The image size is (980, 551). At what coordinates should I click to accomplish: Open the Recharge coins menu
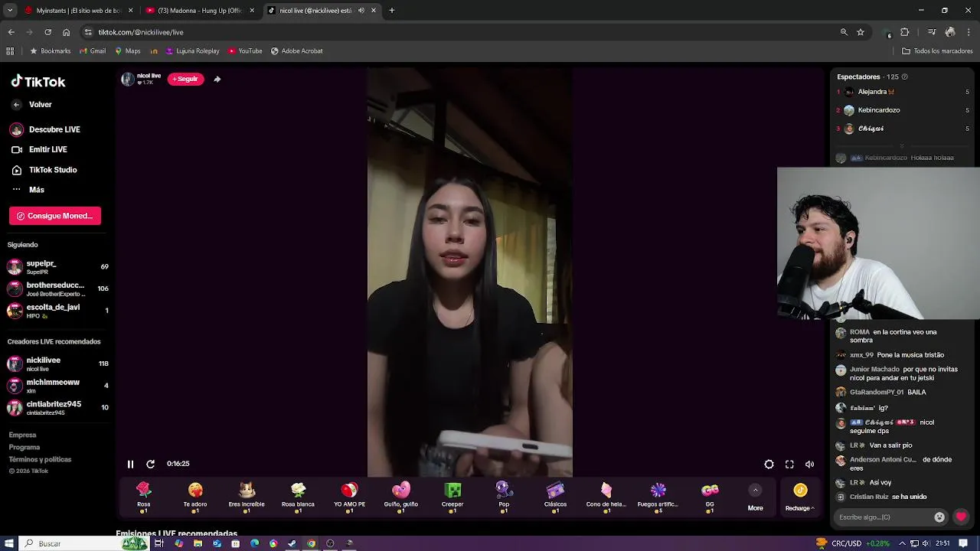[x=799, y=497]
